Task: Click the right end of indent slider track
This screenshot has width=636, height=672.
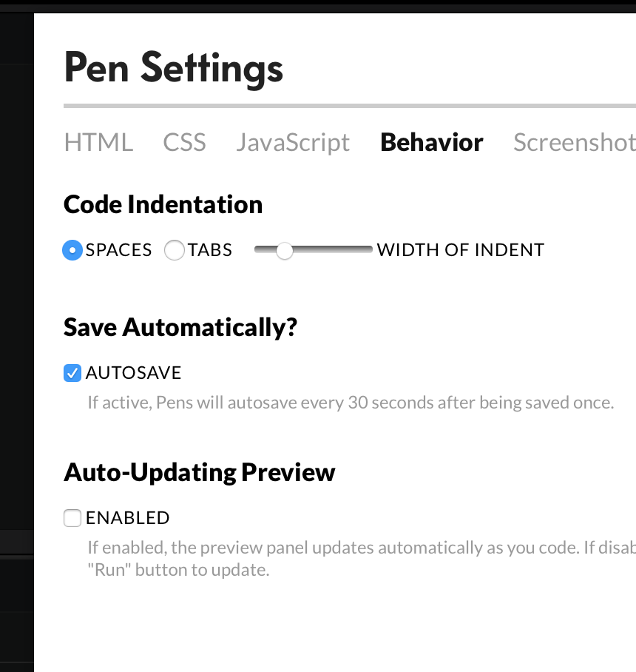Action: pyautogui.click(x=368, y=251)
